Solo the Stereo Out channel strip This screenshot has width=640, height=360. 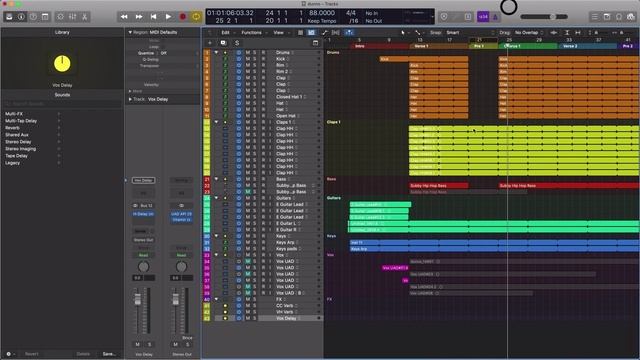click(x=187, y=344)
